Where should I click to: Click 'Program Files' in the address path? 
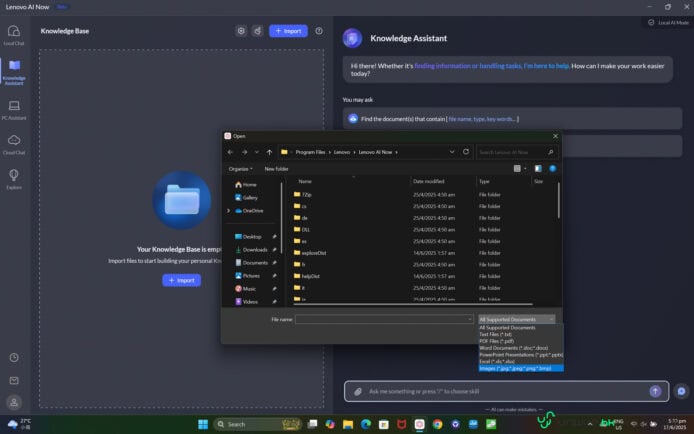pos(310,152)
